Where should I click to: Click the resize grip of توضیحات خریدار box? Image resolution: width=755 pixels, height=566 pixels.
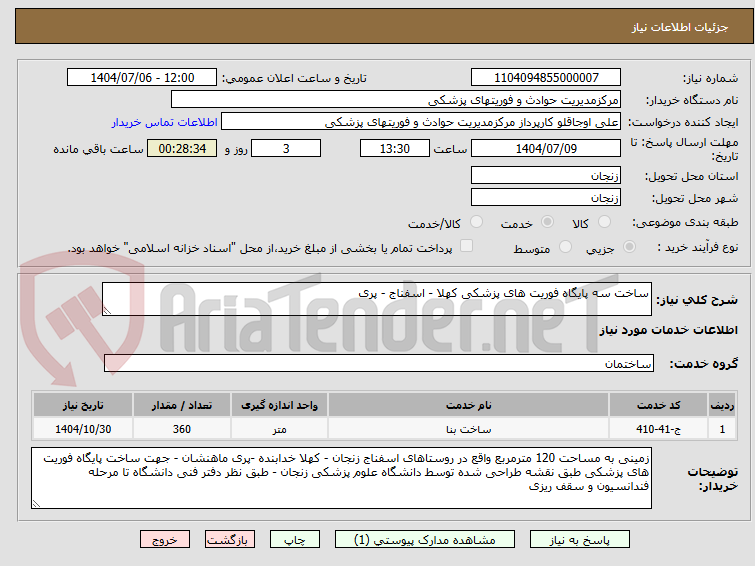[37, 503]
